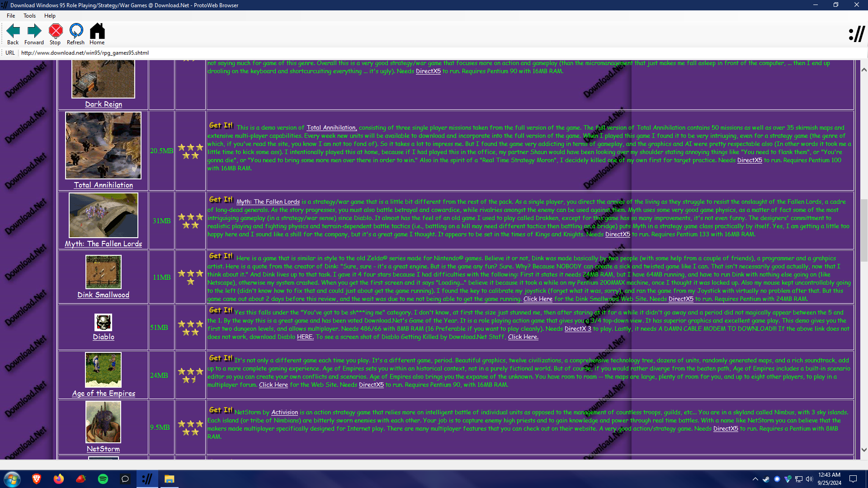Open File Explorer from the taskbar

pos(169,479)
